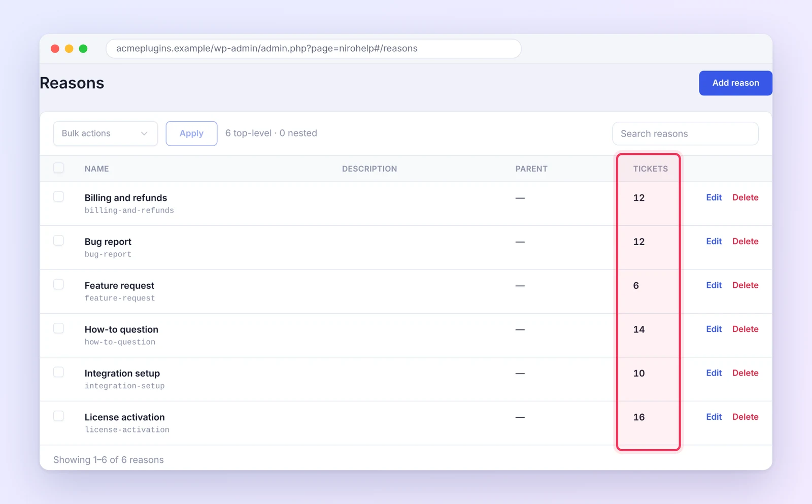The width and height of the screenshot is (812, 504).
Task: Click the PARENT column header
Action: pos(531,169)
